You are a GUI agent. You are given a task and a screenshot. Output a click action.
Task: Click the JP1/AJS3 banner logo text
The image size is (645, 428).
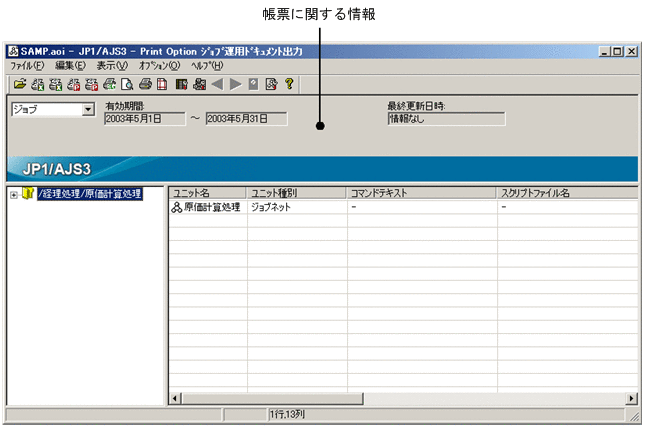coord(57,169)
